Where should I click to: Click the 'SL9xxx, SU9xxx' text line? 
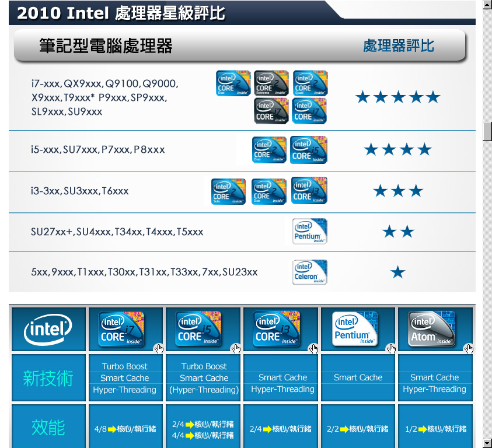(x=67, y=111)
